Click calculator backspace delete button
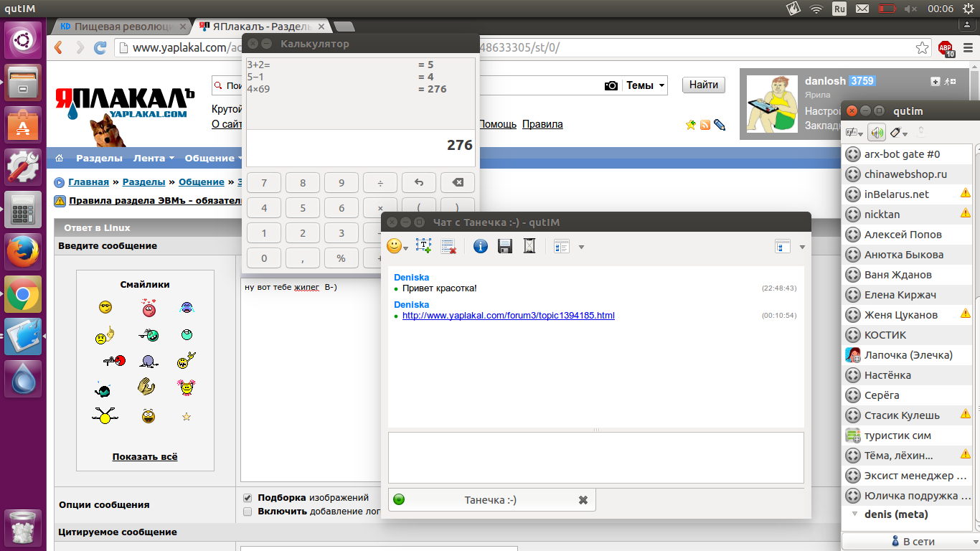 click(458, 183)
